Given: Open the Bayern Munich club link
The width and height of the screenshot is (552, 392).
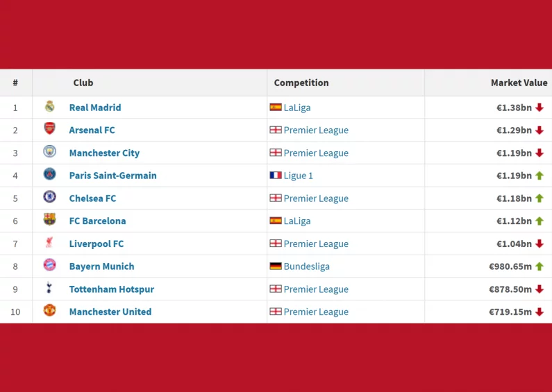Looking at the screenshot, I should [101, 266].
